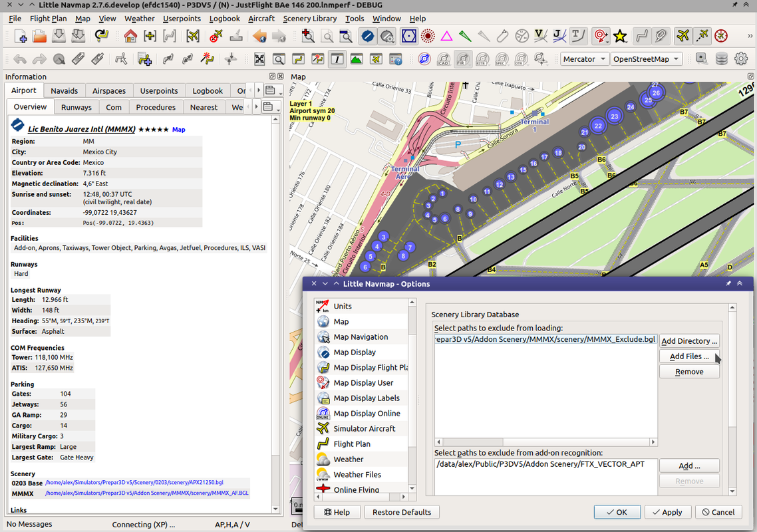Click the Undo arrow icon
757x532 pixels.
click(20, 59)
